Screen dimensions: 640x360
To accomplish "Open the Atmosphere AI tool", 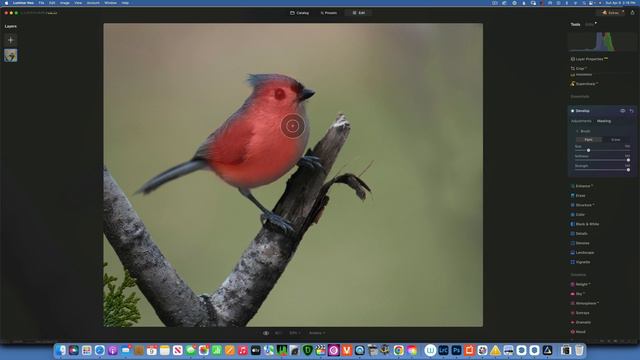I will tap(585, 303).
